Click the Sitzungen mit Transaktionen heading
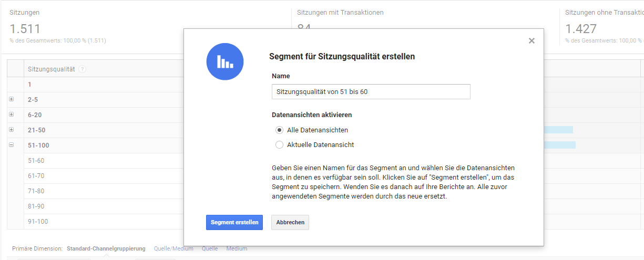Screen dimensions: 644x260 [x=340, y=12]
